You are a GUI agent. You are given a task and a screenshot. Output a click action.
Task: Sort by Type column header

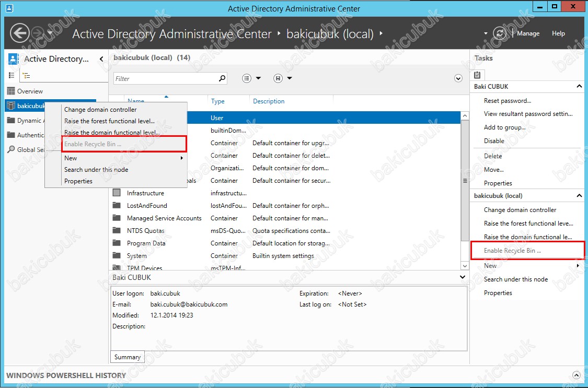click(x=217, y=101)
